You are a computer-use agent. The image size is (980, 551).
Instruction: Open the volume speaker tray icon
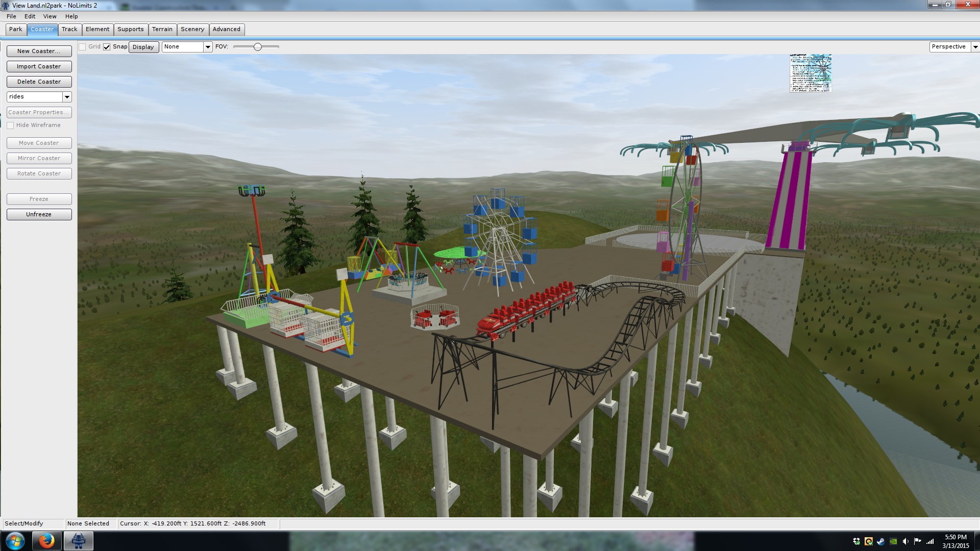[905, 542]
